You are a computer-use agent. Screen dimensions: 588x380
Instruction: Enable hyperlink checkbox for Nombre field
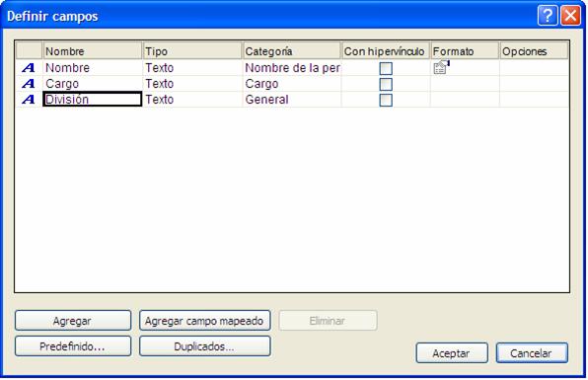tap(386, 68)
